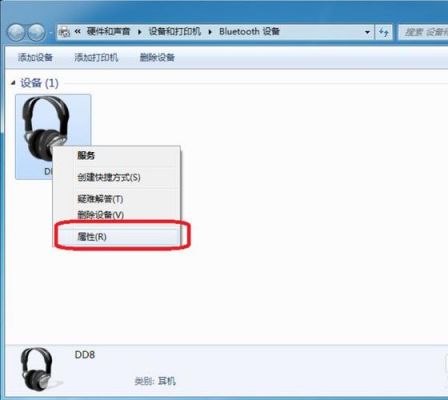Go back with the Back arrow button
Screen dimensions: 448x400
16,32
